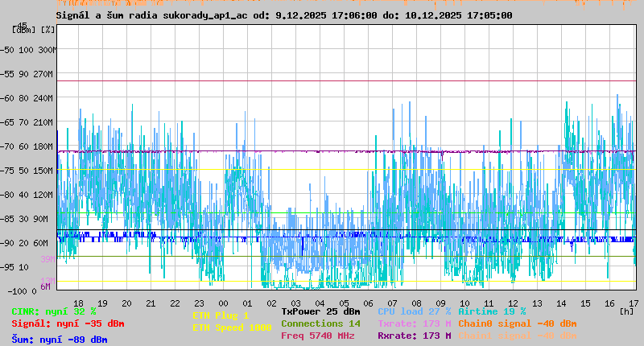Click the Airtime 19 % legend label
The height and width of the screenshot is (346, 644).
coord(492,311)
